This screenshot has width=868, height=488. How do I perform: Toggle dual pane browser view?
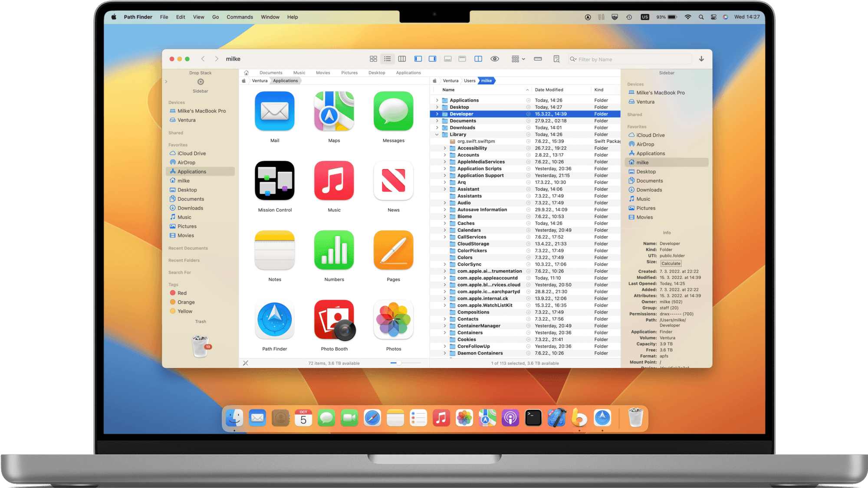tap(478, 59)
